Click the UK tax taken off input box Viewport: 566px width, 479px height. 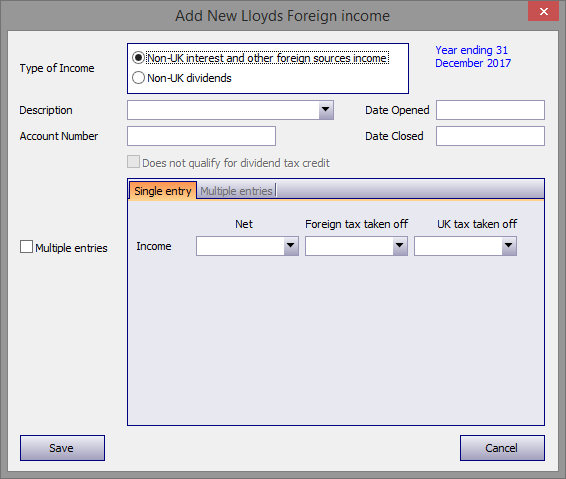pyautogui.click(x=458, y=246)
